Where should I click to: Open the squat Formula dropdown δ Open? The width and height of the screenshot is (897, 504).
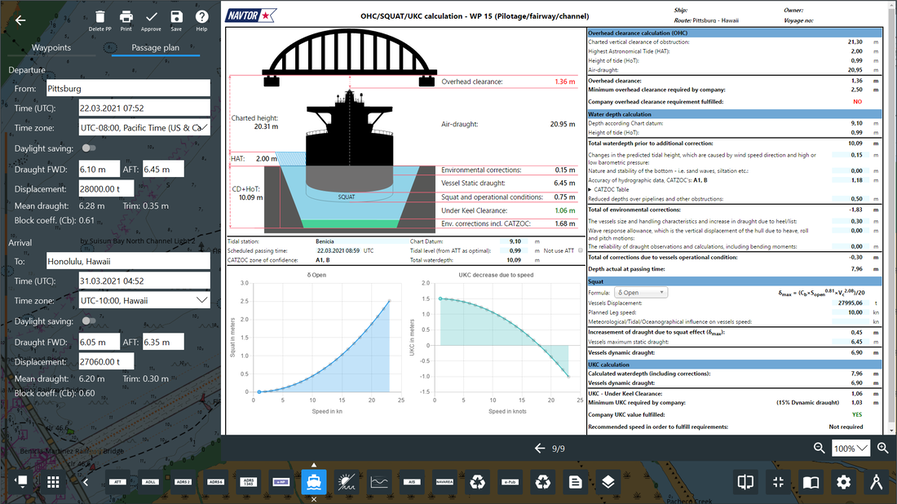[x=641, y=292]
